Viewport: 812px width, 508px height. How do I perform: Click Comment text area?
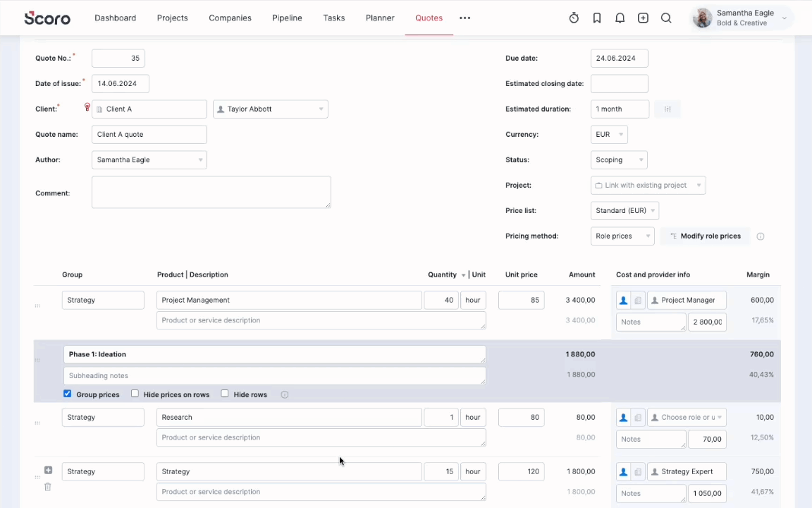pos(211,193)
